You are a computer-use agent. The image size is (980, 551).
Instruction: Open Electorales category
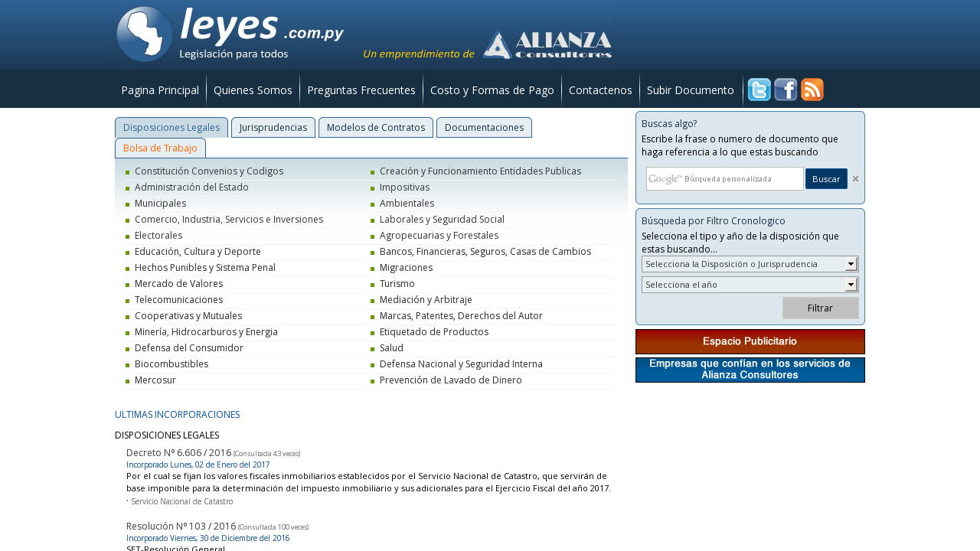tap(158, 236)
